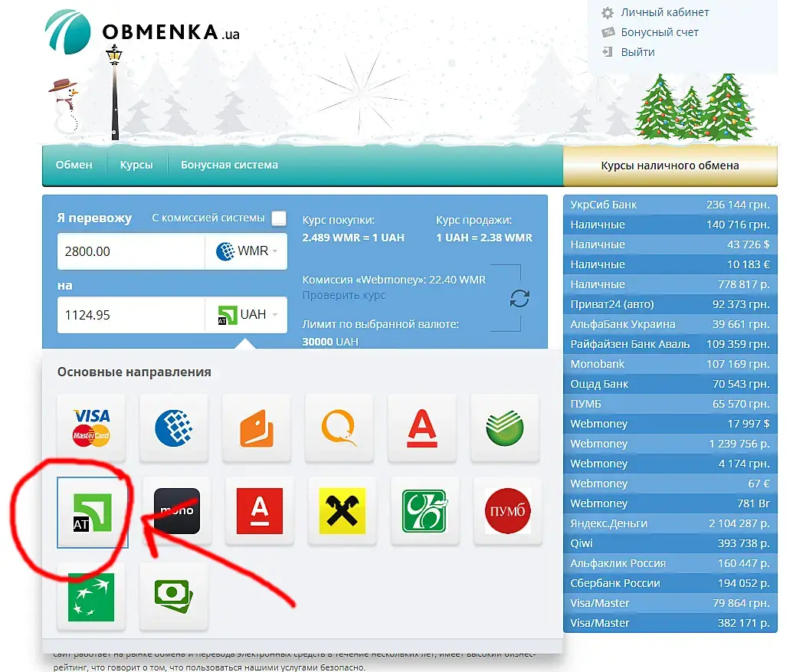The height and width of the screenshot is (672, 793).
Task: Click Webmoney 4 174 грн. row
Action: click(670, 464)
